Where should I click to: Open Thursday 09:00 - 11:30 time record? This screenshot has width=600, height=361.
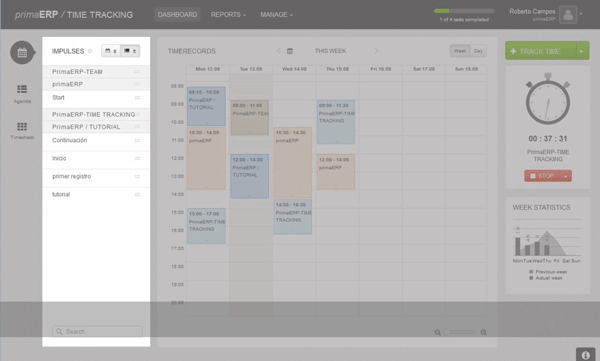tap(336, 122)
